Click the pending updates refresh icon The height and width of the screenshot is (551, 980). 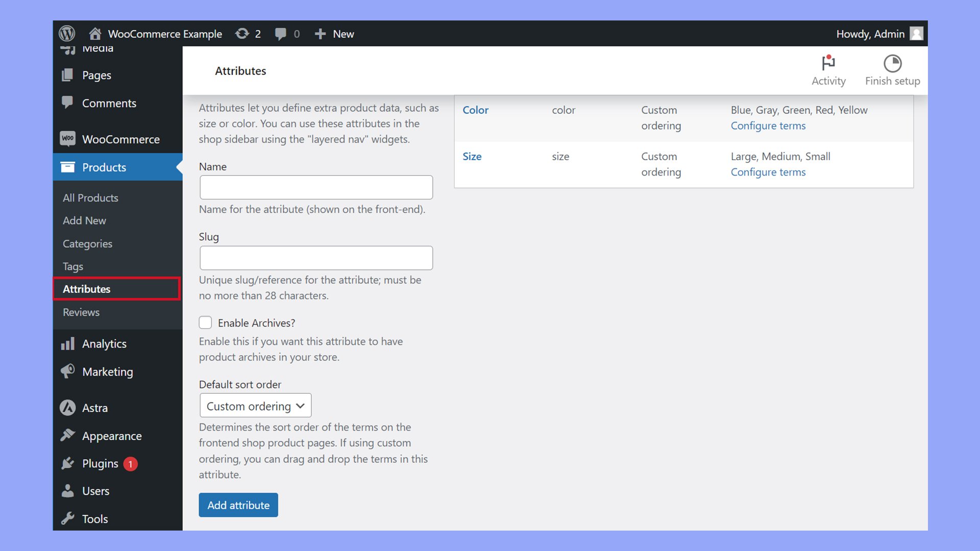242,34
